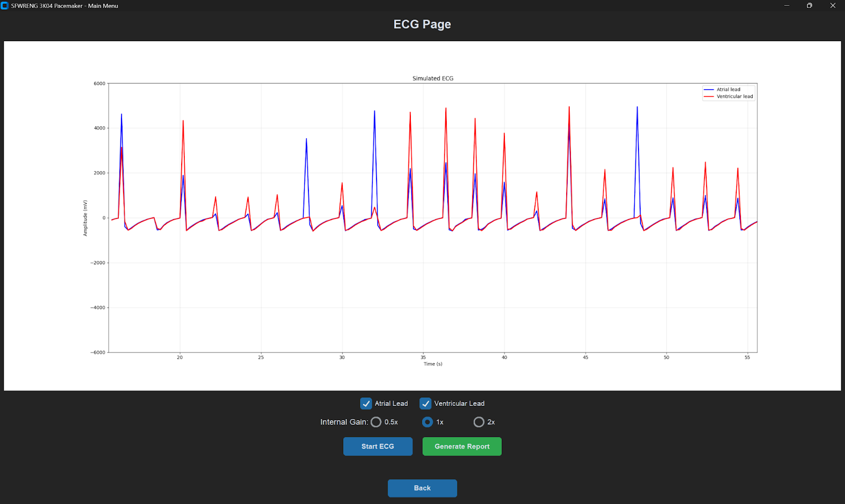
Task: Click the 40 tick on the time axis
Action: click(504, 358)
